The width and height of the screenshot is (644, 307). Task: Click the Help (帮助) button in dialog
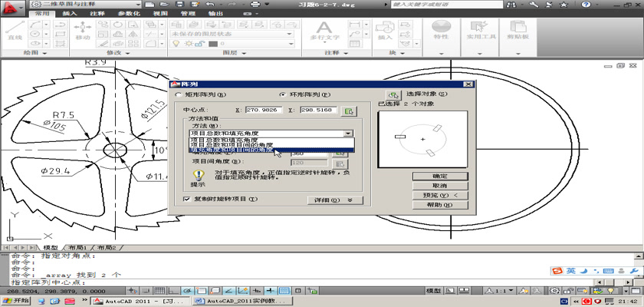click(x=440, y=205)
